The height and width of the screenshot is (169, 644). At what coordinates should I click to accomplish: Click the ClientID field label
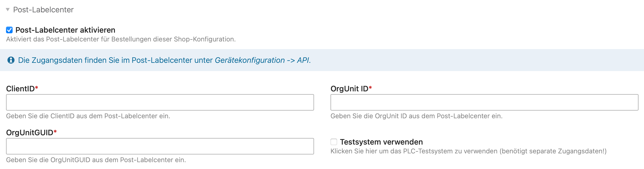click(x=21, y=89)
